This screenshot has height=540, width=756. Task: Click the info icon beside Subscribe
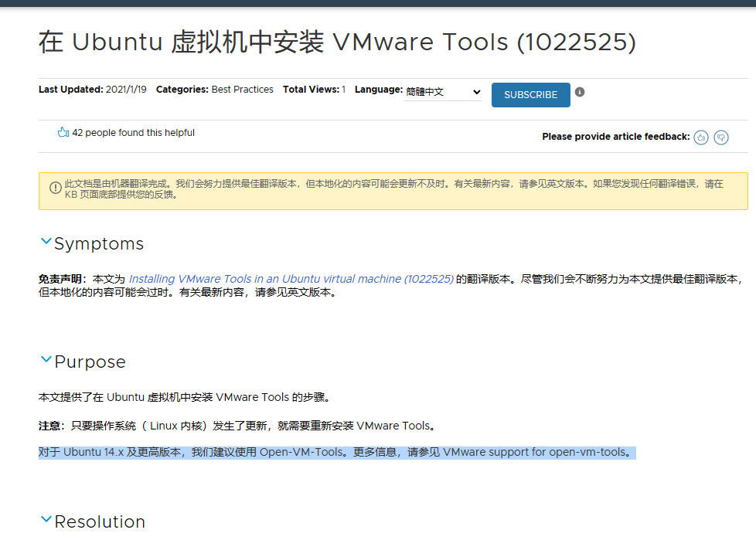pos(580,92)
